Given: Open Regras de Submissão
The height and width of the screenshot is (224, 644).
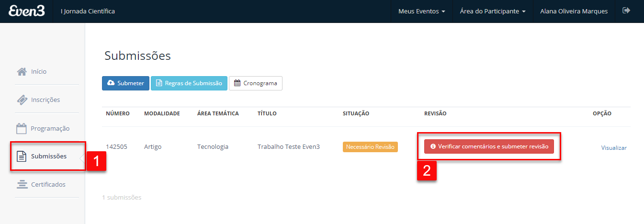Looking at the screenshot, I should pos(189,83).
